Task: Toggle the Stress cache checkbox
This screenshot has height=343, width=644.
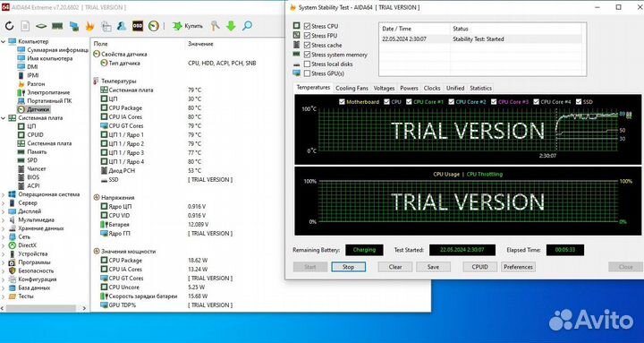Action: [307, 46]
